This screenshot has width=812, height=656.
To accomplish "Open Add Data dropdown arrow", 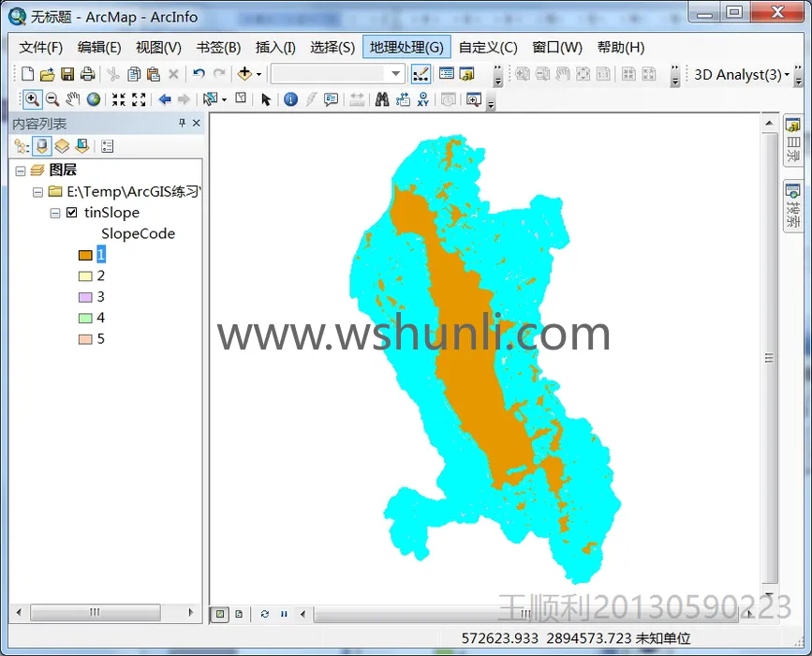I will click(x=258, y=74).
